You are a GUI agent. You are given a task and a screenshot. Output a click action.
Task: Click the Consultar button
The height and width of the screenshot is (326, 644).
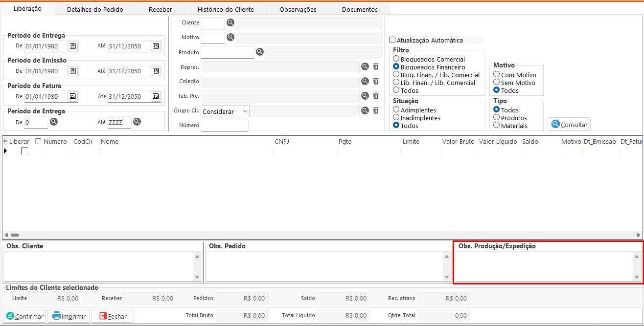click(569, 125)
